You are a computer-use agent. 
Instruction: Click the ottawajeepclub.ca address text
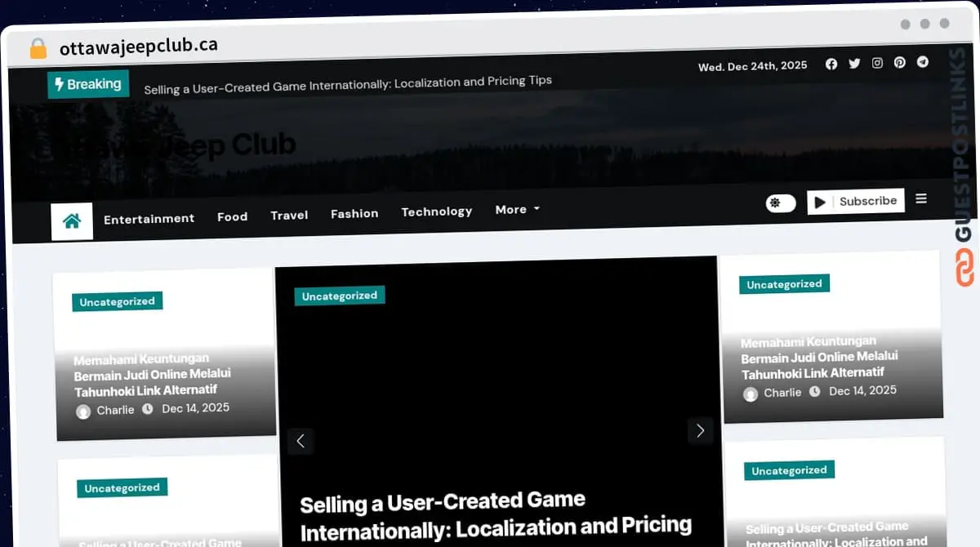139,47
